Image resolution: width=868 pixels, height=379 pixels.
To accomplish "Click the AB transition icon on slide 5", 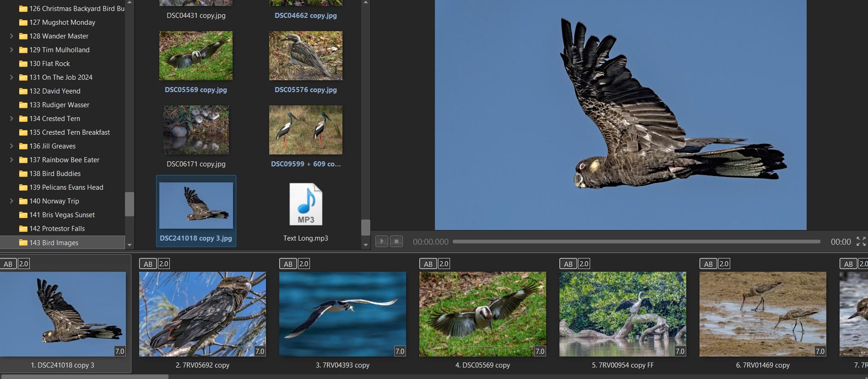I will coord(568,264).
